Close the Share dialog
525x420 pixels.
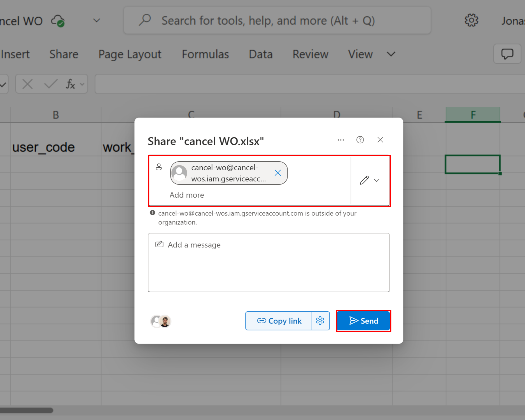(x=380, y=140)
